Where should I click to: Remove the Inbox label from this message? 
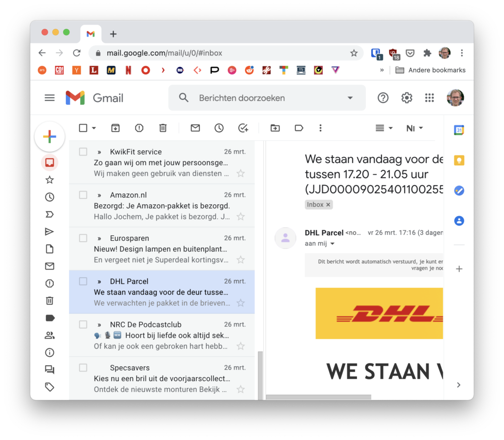[x=328, y=205]
